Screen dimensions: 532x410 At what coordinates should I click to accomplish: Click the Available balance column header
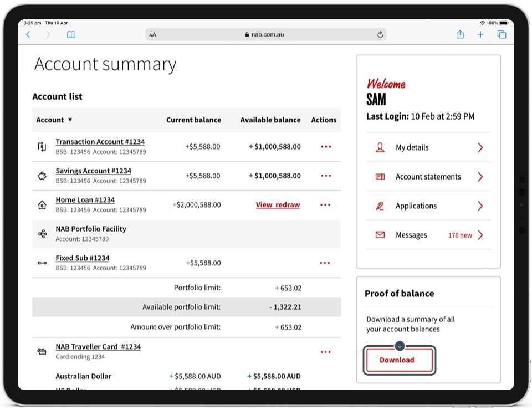coord(270,120)
